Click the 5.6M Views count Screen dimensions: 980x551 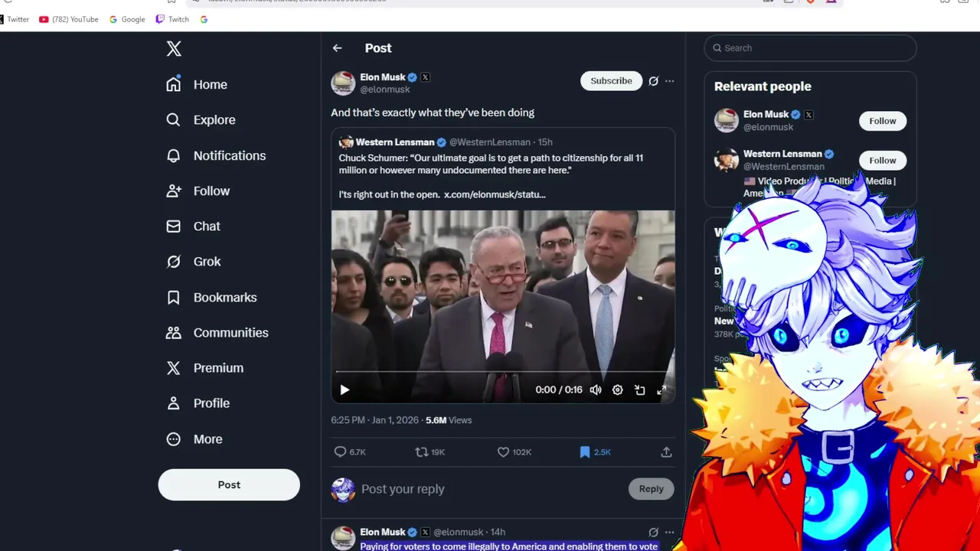point(449,420)
